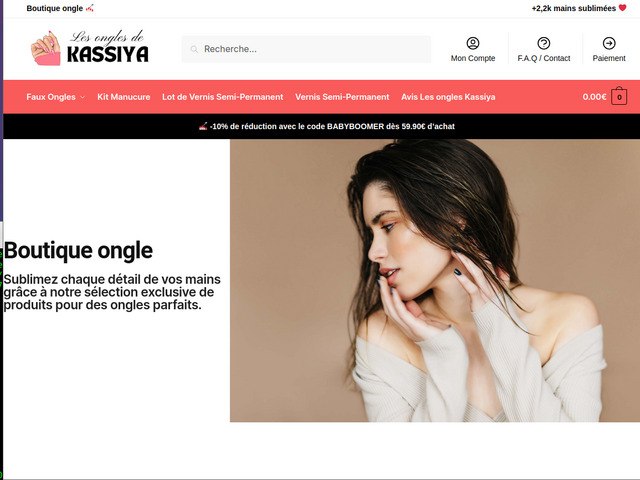Focus the Recherche search field
Viewport: 640px width, 480px height.
pyautogui.click(x=306, y=49)
